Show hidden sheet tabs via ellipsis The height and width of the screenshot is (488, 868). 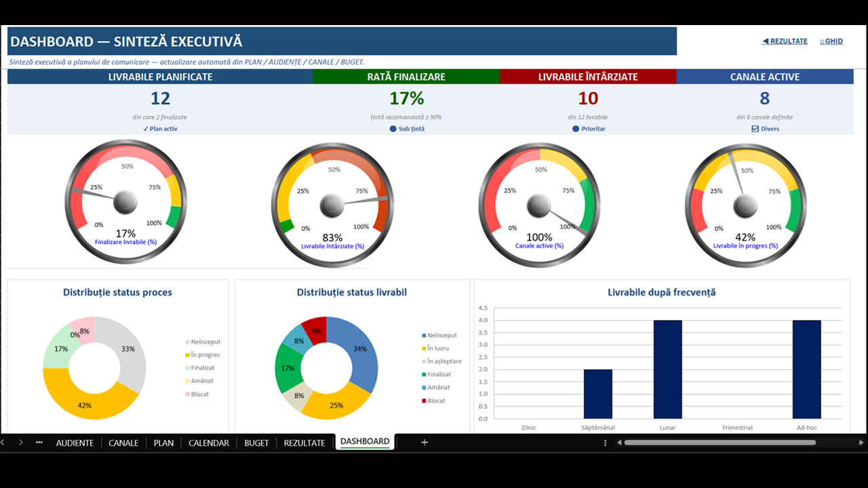click(x=39, y=443)
